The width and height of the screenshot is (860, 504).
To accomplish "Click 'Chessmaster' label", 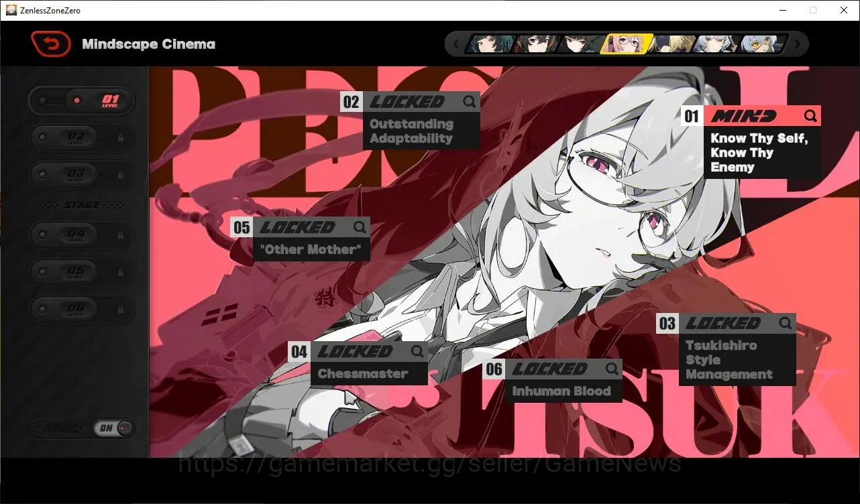I will [362, 374].
